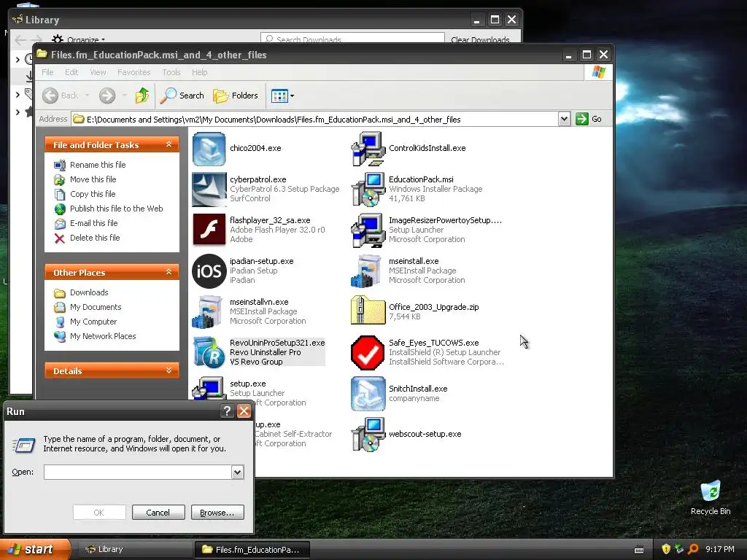Image resolution: width=747 pixels, height=560 pixels.
Task: Switch to Files.fm_EducationPa taskbar button
Action: click(x=252, y=549)
